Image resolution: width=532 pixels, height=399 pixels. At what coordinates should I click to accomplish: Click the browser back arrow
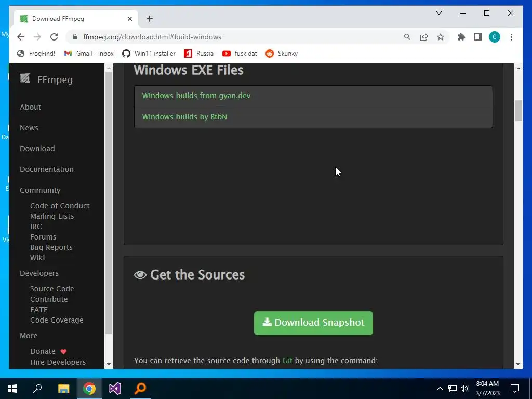tap(21, 37)
